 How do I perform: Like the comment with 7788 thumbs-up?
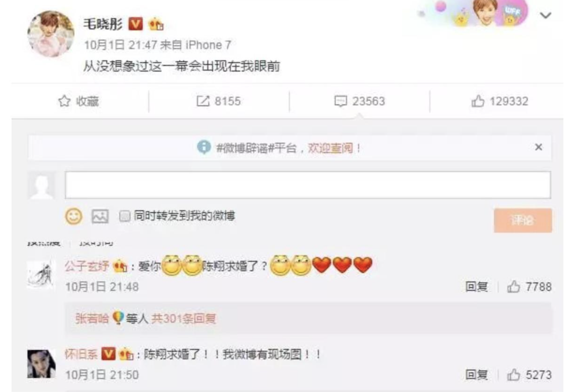[513, 287]
